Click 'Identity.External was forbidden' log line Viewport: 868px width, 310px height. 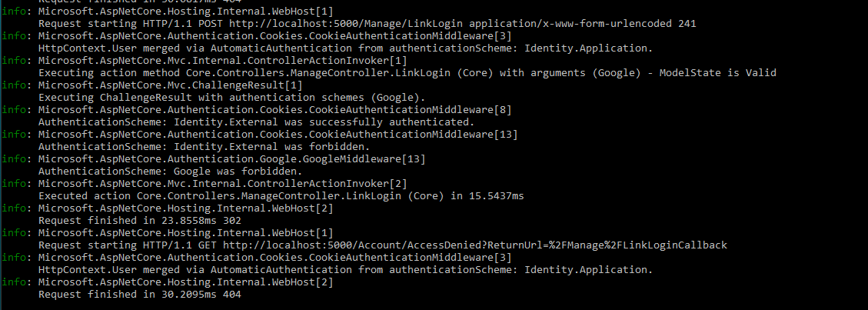click(x=204, y=147)
